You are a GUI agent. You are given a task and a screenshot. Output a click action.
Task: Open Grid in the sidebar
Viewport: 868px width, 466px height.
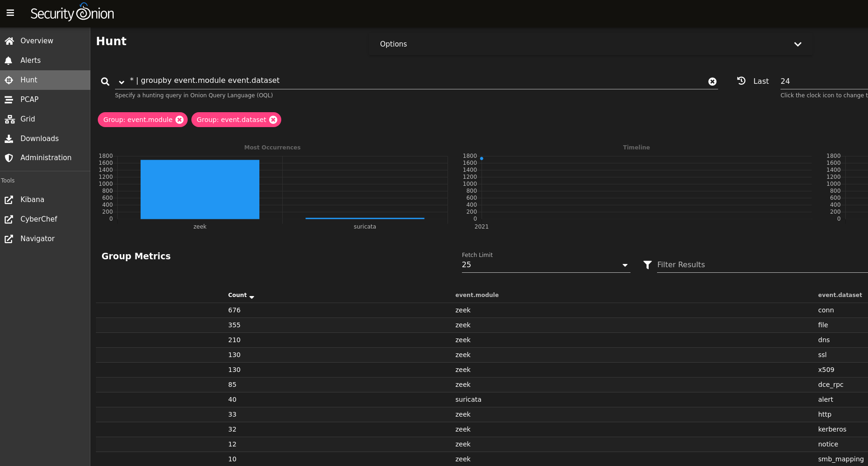pyautogui.click(x=45, y=119)
